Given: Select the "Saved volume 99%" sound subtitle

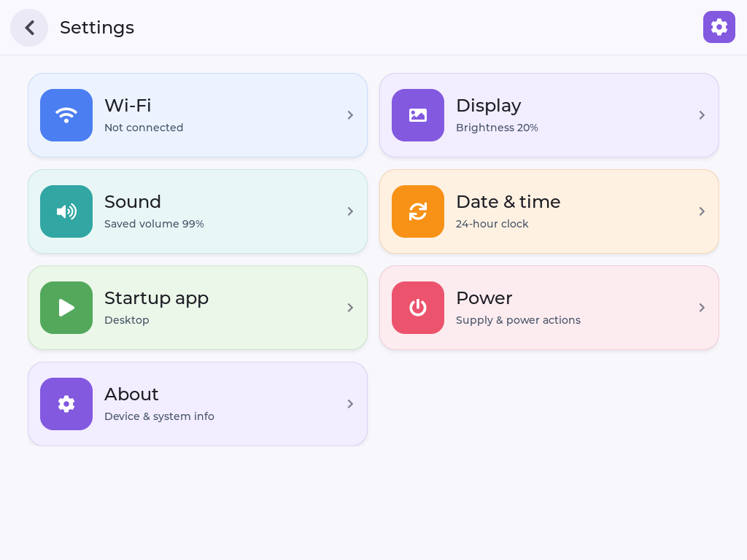Looking at the screenshot, I should [154, 224].
